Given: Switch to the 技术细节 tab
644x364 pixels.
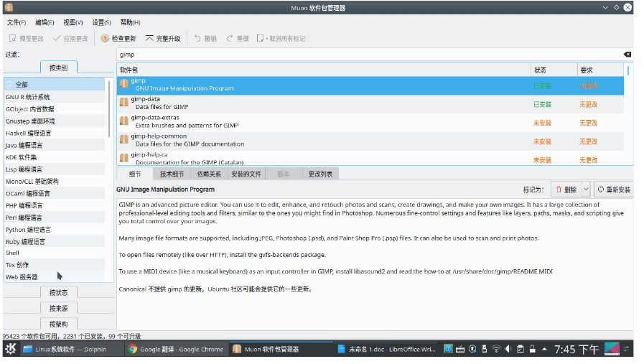Looking at the screenshot, I should pyautogui.click(x=172, y=174).
